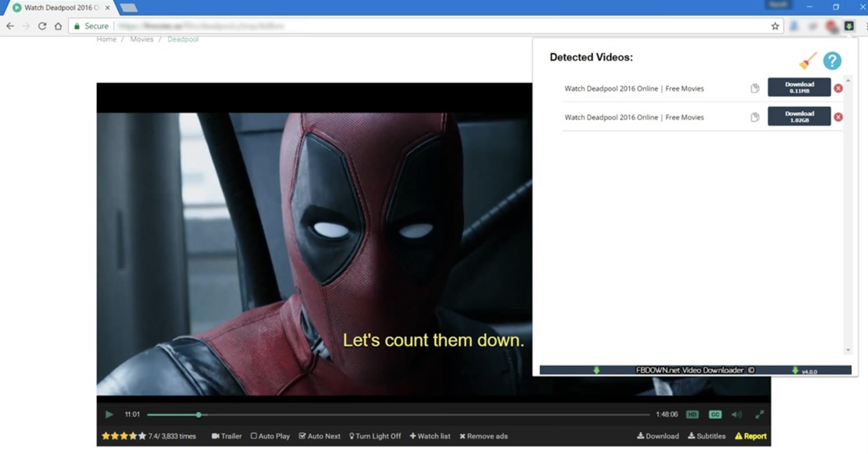Click the 11:01 elapsed time text
This screenshot has height=454, width=868.
coord(133,414)
